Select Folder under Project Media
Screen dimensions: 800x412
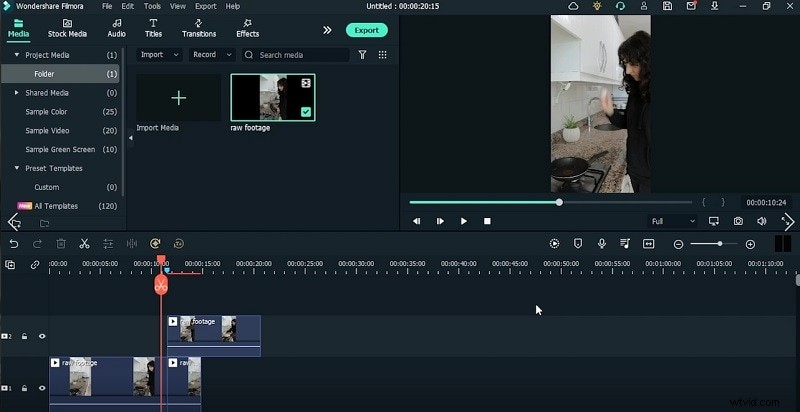pos(60,74)
